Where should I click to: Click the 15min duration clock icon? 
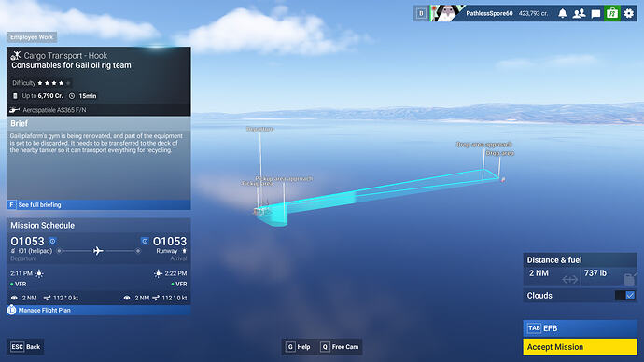[x=72, y=96]
